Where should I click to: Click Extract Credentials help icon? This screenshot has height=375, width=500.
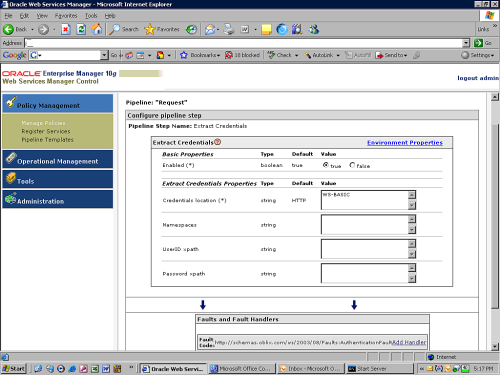coord(218,142)
